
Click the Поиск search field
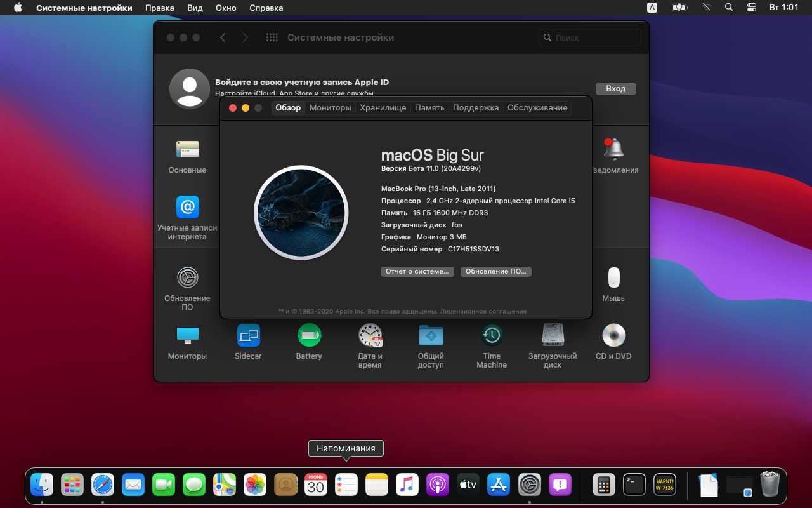[590, 37]
